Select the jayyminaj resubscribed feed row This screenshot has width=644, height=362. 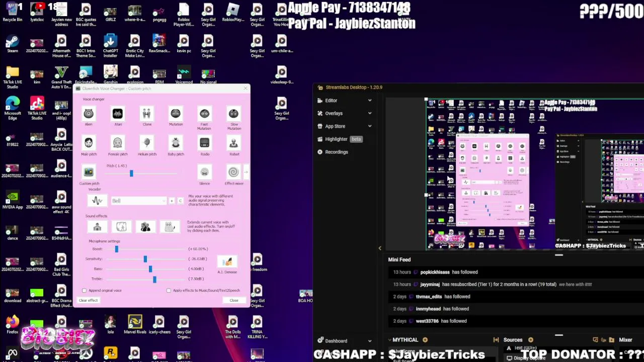point(516,285)
